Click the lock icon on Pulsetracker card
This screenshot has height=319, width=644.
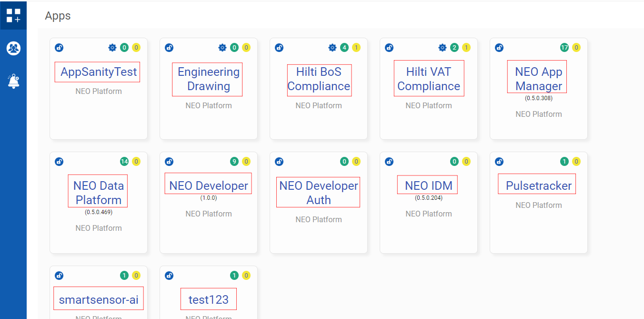pos(499,162)
